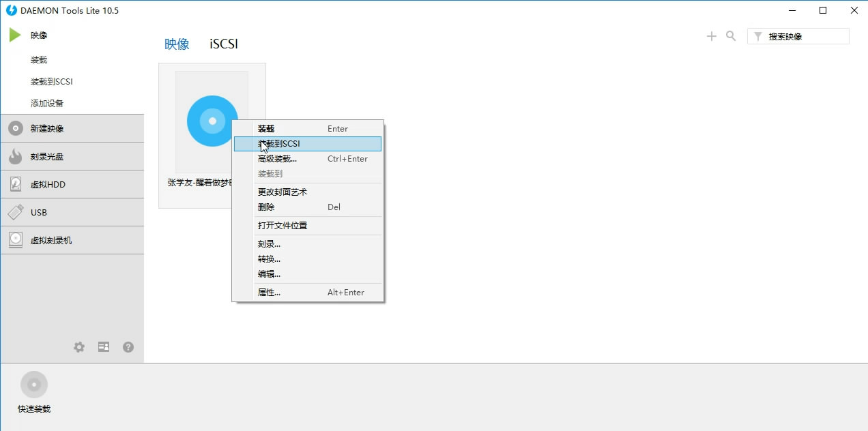Screen dimensions: 868x431
Task: Open the 新建映像 disc icon
Action: pos(16,128)
